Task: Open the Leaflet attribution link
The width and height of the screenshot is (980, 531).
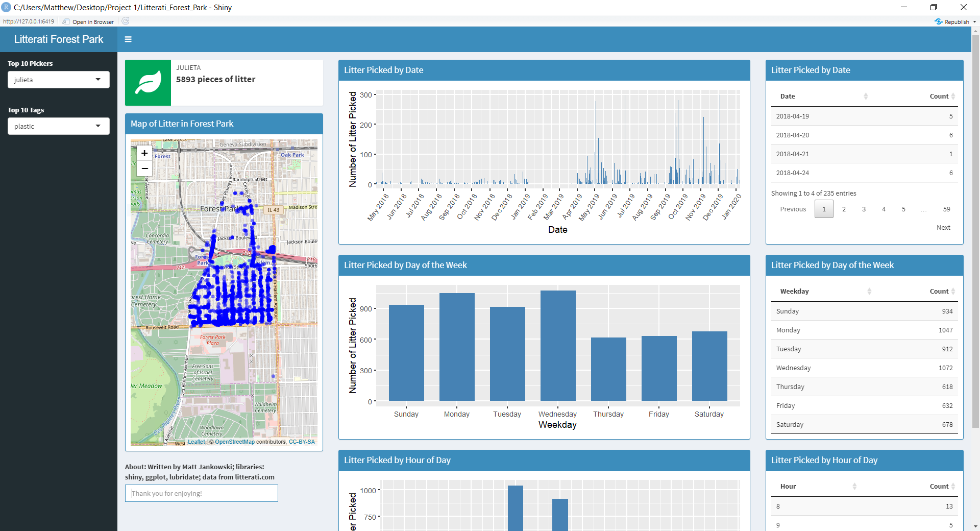Action: pyautogui.click(x=196, y=442)
